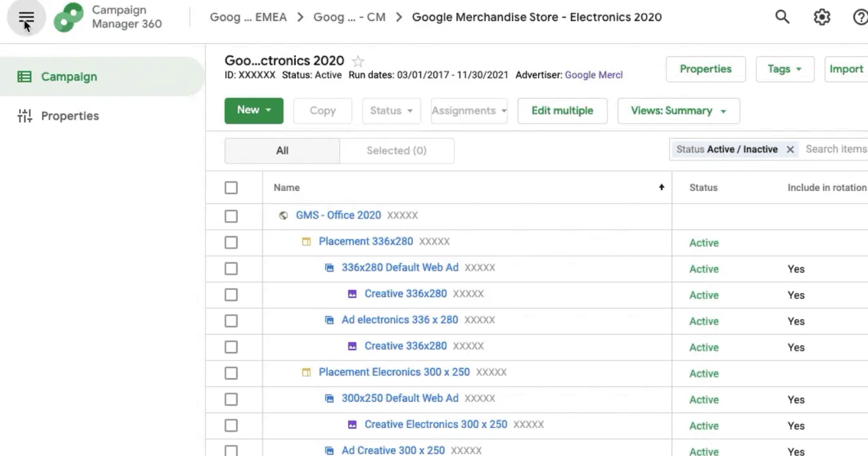This screenshot has width=868, height=456.
Task: Check the Placement Elecronics 300 x 250 row
Action: [231, 373]
